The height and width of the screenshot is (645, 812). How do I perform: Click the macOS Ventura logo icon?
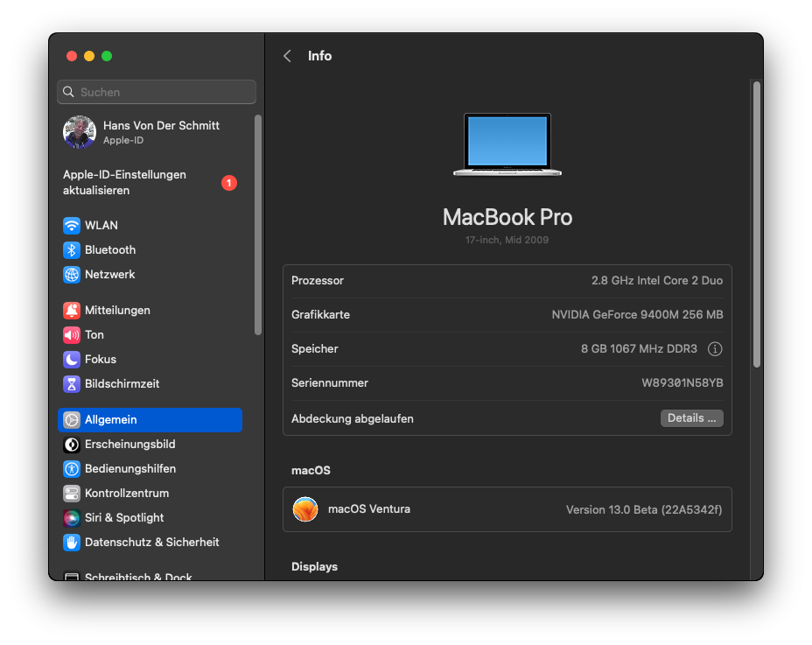[305, 509]
